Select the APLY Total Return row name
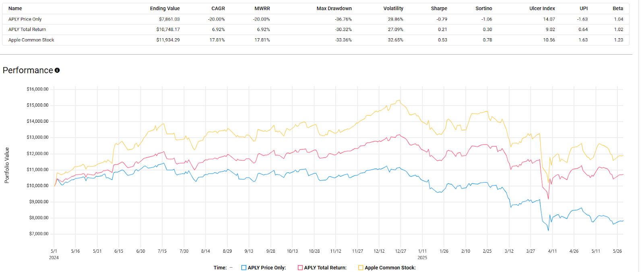This screenshot has width=644, height=272. point(27,29)
